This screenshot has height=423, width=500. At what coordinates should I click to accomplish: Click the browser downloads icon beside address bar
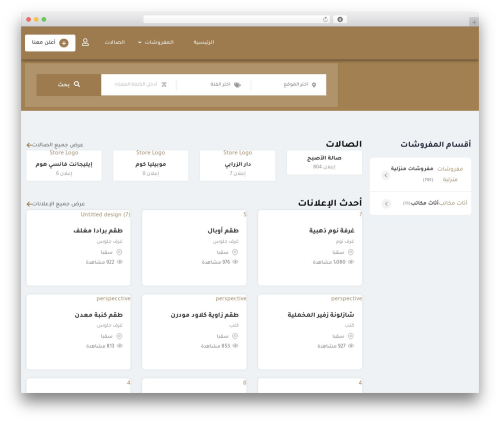(x=340, y=19)
